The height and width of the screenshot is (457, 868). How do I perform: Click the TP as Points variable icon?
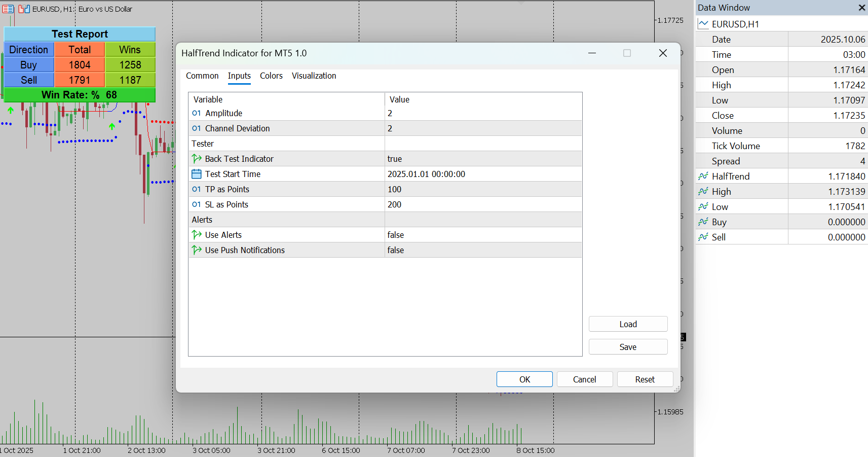(197, 189)
